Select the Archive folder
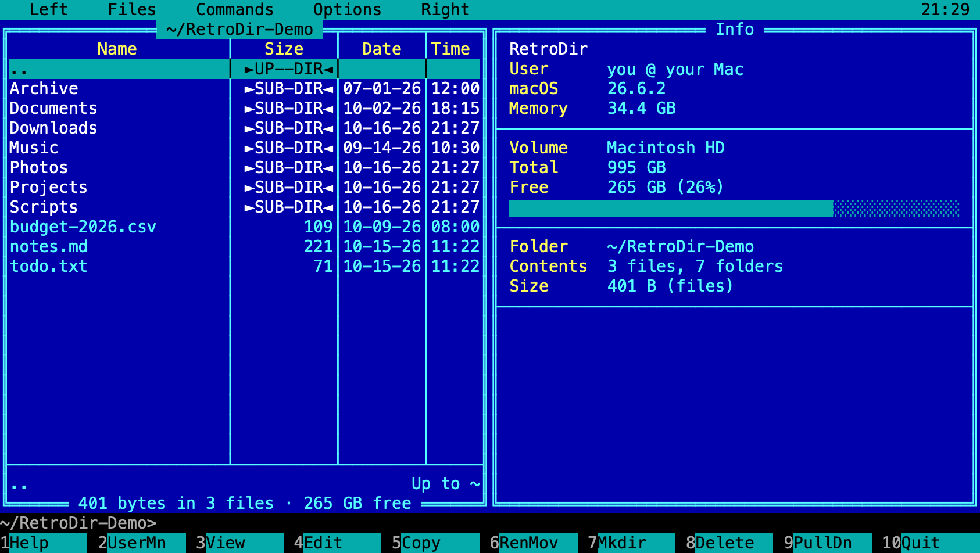This screenshot has width=980, height=553. 245,89
